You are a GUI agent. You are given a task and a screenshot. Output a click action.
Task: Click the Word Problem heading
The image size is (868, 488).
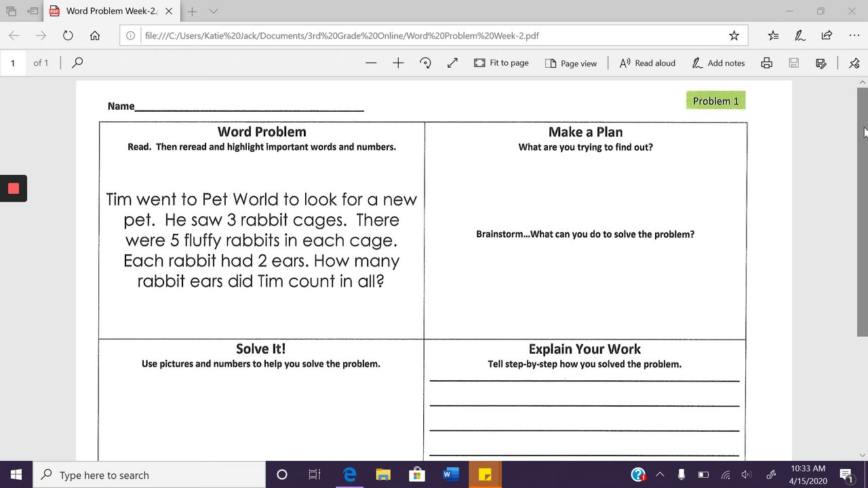(x=262, y=131)
